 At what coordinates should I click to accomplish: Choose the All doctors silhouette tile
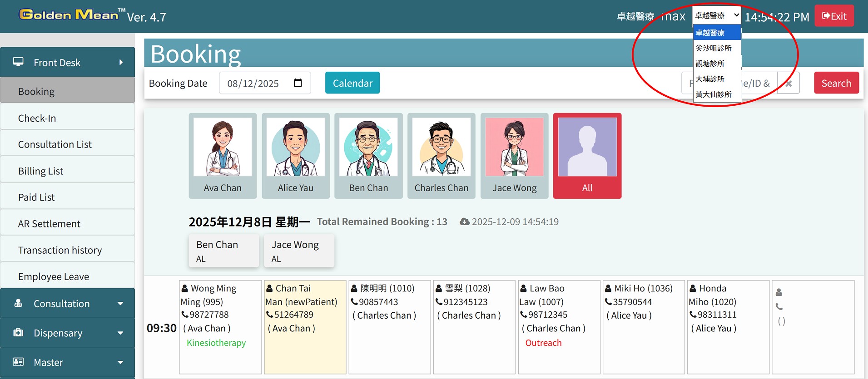pos(587,147)
